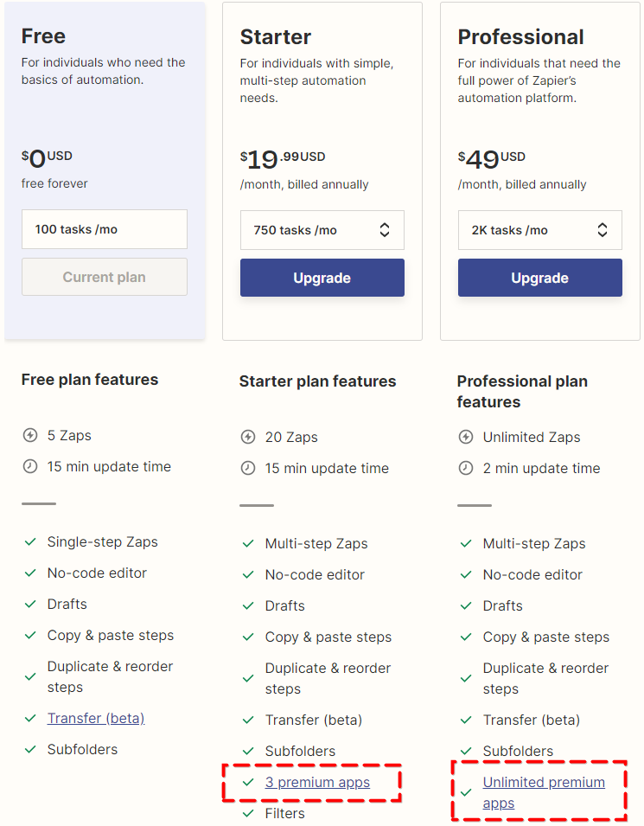Click the disabled Current plan button
This screenshot has height=826, width=644.
(104, 277)
